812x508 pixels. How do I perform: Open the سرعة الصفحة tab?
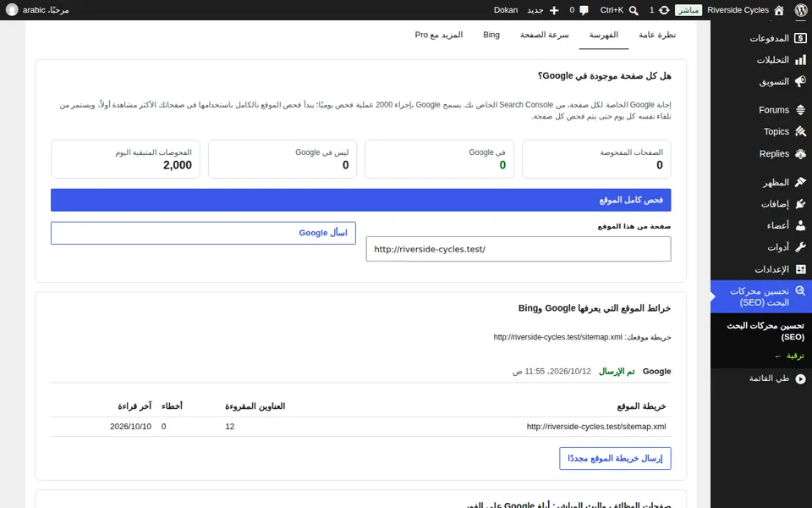tap(544, 35)
